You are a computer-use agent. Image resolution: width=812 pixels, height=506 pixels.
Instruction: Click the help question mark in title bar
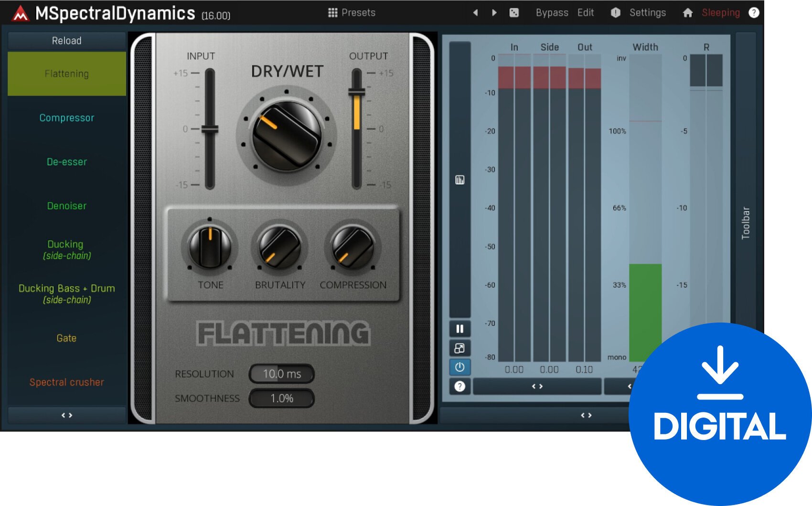click(x=754, y=13)
